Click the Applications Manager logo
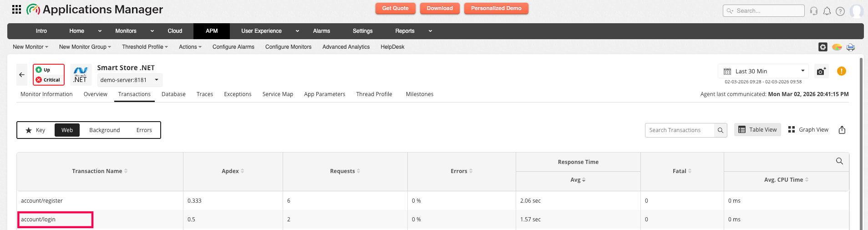Screen dimensions: 868x230 [x=95, y=9]
